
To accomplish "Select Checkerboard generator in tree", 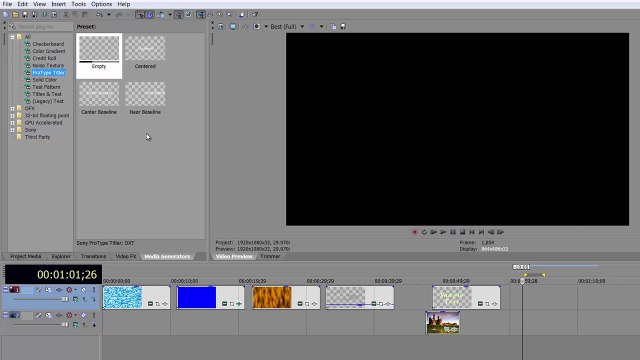I will tap(48, 44).
